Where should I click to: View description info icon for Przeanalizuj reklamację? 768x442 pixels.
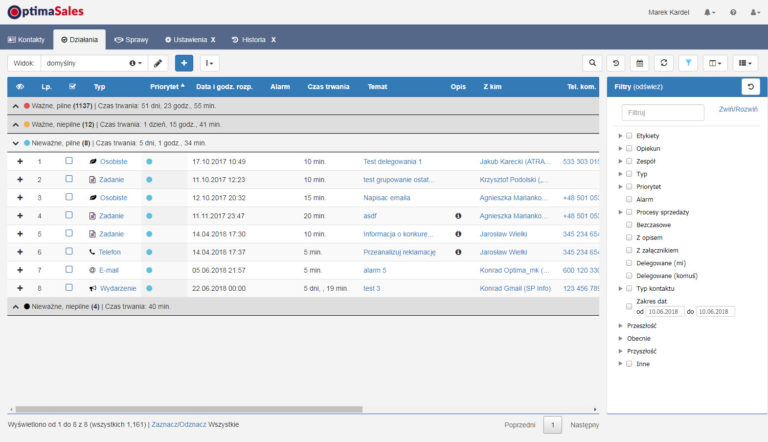point(458,252)
